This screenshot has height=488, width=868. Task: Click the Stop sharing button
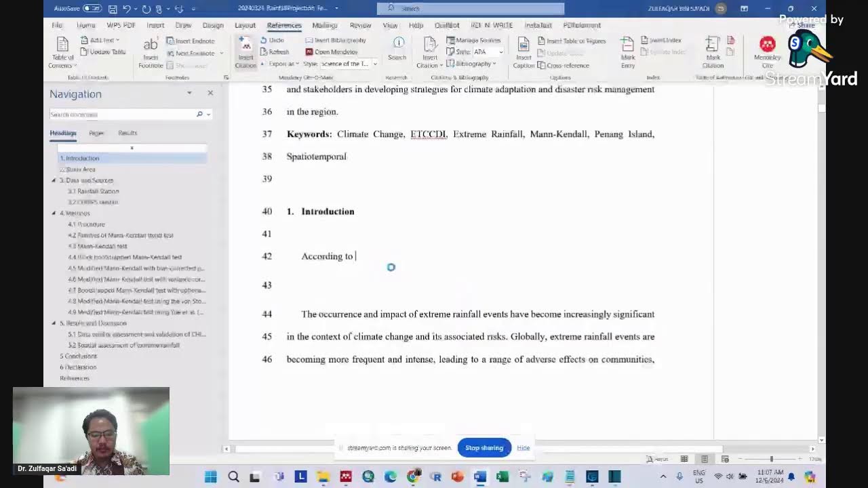click(484, 447)
